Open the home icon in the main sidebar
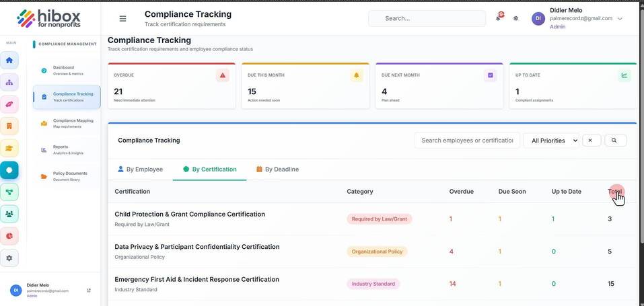This screenshot has width=644, height=306. point(9,61)
